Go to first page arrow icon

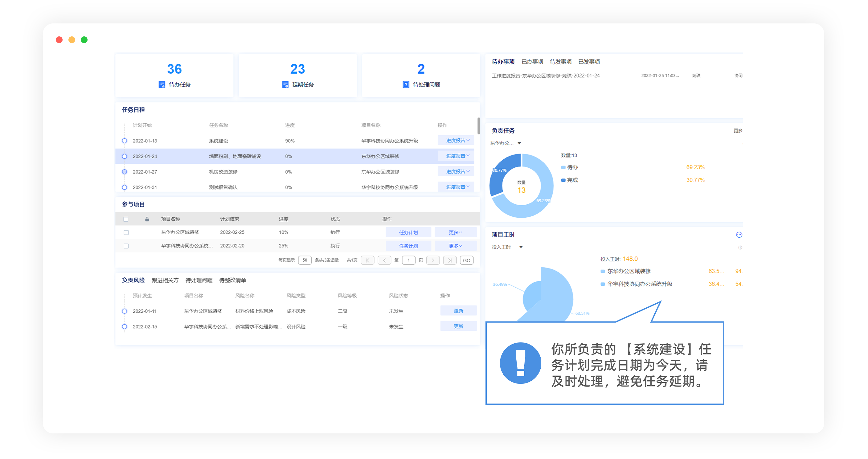pos(367,260)
